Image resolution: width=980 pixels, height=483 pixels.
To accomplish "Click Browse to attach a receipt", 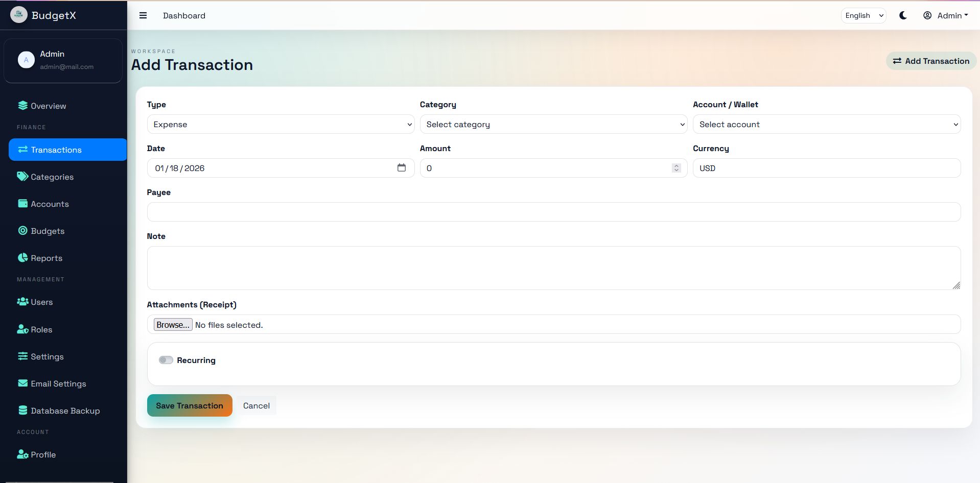I will click(173, 325).
